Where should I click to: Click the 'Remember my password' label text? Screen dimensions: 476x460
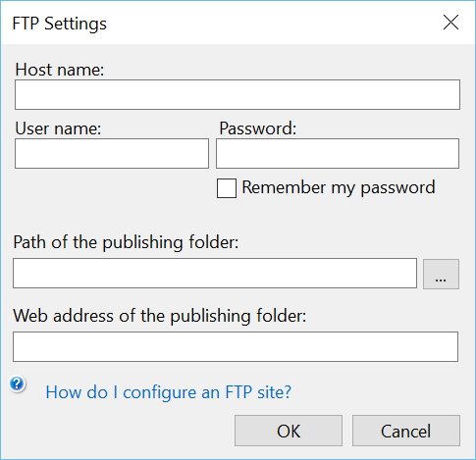(x=339, y=188)
